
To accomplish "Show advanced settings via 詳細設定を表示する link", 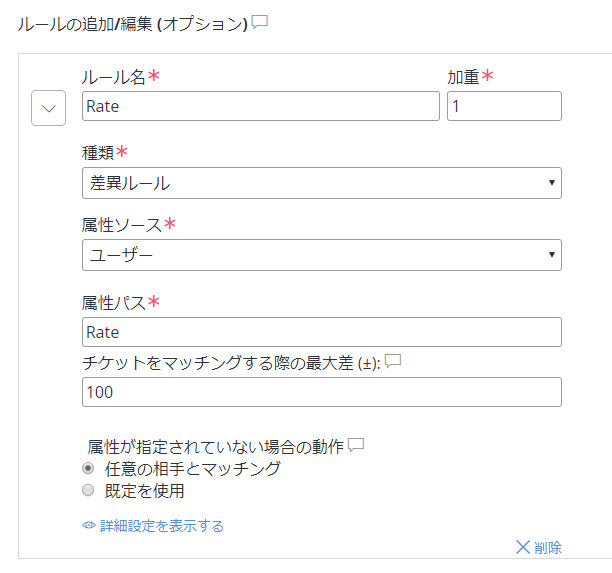I will [x=161, y=526].
